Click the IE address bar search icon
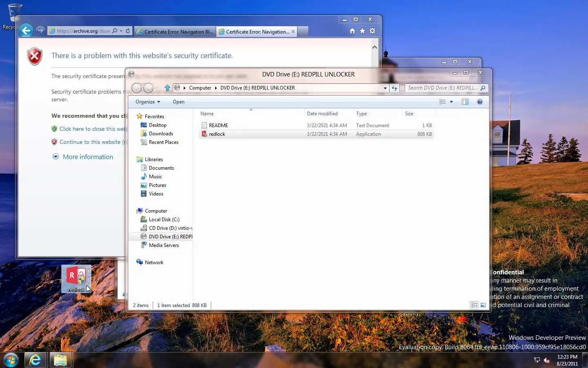The width and height of the screenshot is (588, 368). 115,31
